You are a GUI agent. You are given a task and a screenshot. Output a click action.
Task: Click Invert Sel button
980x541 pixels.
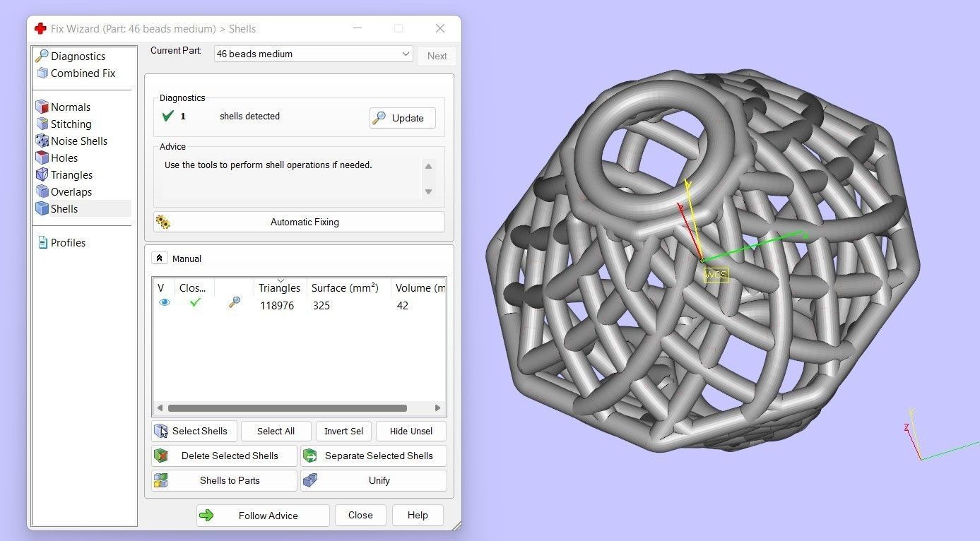click(343, 431)
